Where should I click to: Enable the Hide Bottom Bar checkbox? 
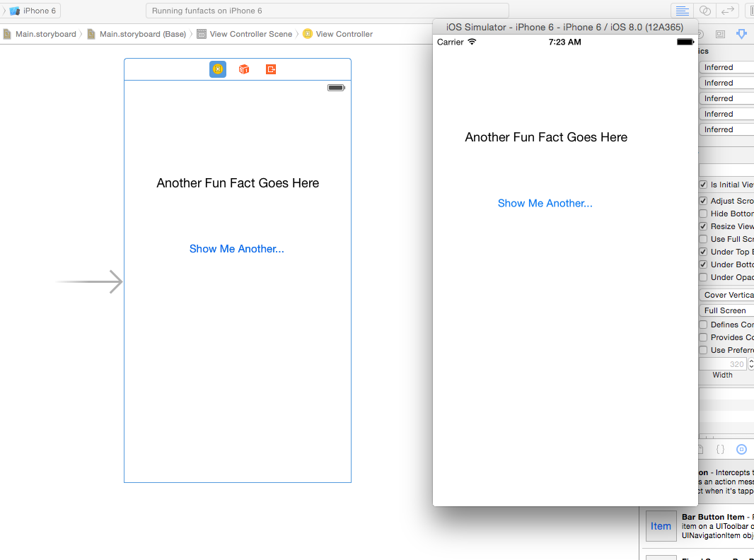pos(703,214)
